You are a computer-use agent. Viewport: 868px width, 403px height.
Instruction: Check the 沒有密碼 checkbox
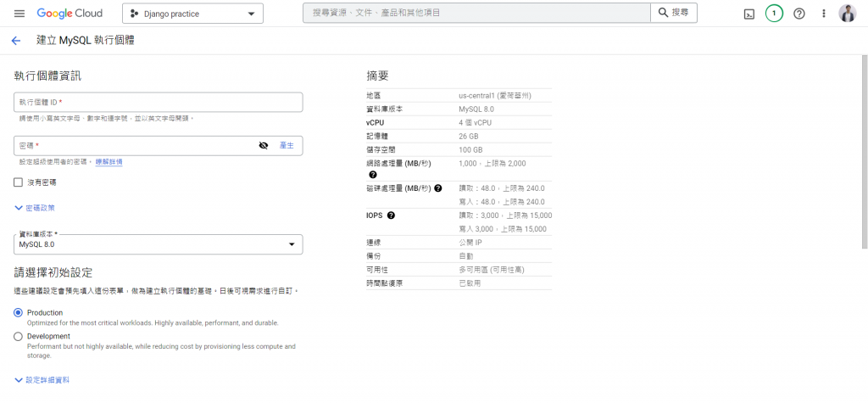pos(19,182)
